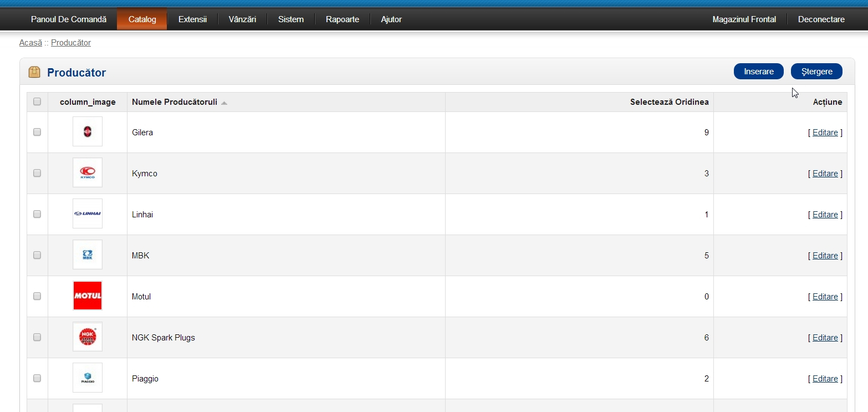Open the Catalog menu

142,19
